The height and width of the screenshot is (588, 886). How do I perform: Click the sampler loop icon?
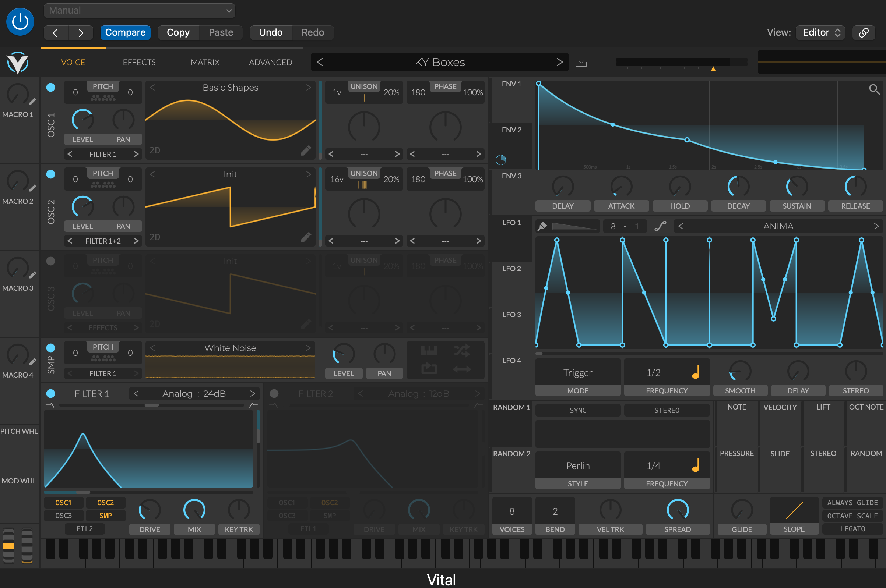click(x=429, y=369)
